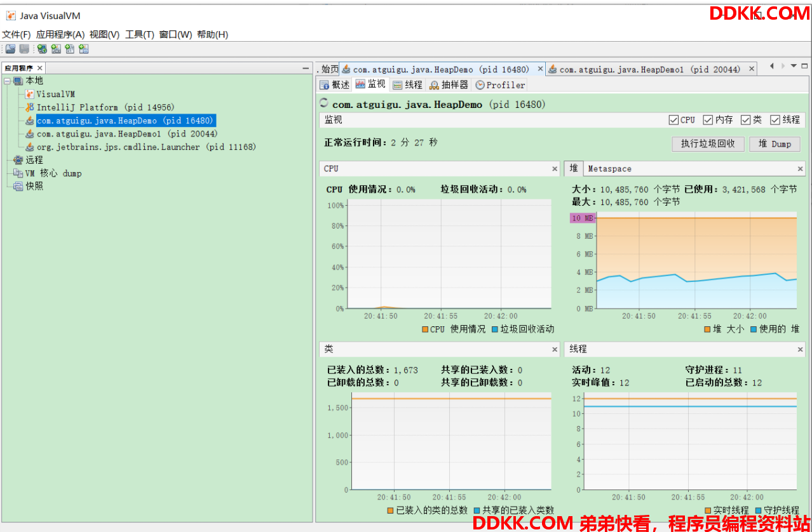
Task: Open the document tabs list dropdown arrow
Action: click(794, 65)
